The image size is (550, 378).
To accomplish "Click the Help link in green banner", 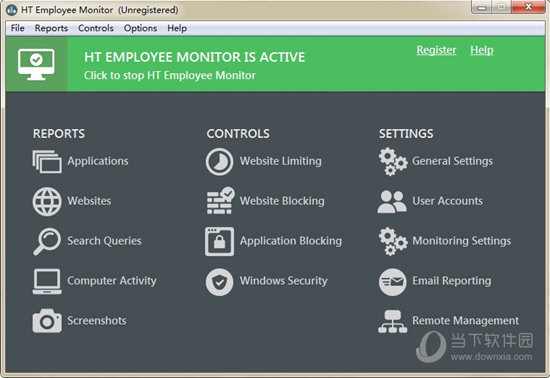I will pos(482,50).
